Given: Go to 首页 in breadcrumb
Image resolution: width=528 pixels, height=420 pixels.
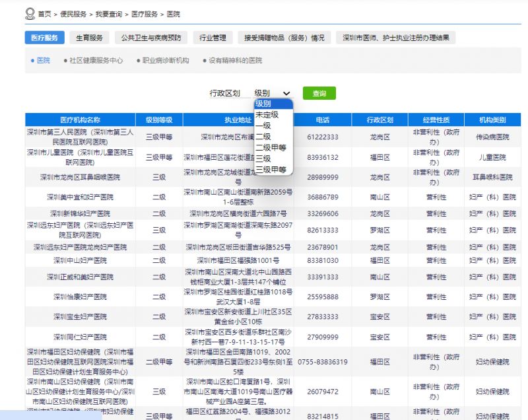Looking at the screenshot, I should (44, 14).
